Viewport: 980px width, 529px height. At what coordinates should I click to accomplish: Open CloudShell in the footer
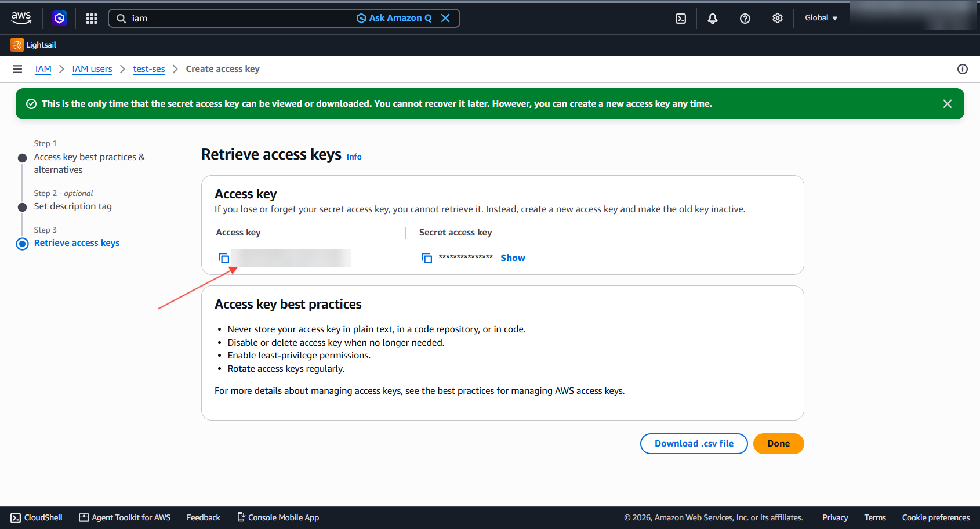click(x=37, y=517)
